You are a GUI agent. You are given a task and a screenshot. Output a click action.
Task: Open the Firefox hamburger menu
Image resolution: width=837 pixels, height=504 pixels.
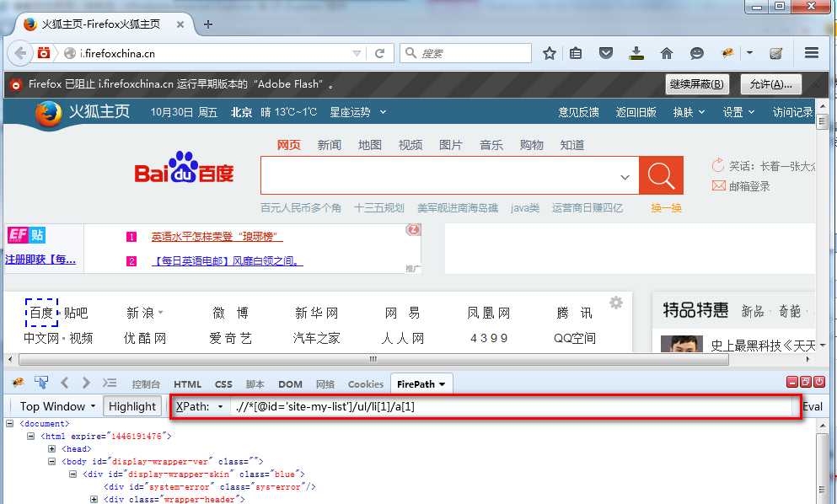812,53
